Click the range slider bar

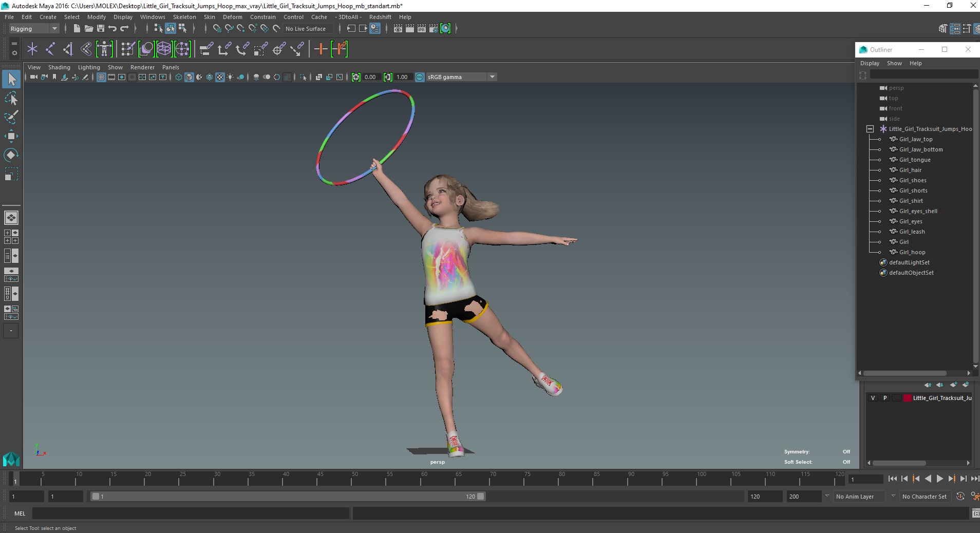point(287,497)
